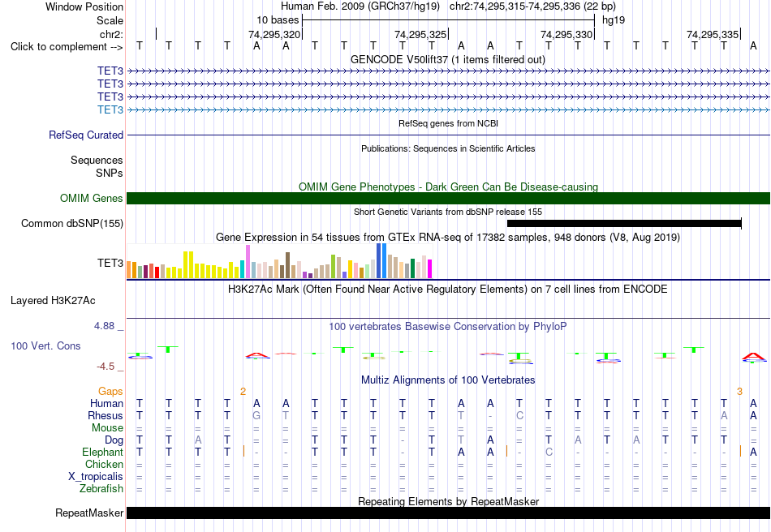
Task: Click the dark brown bar in GTEx chart
Action: point(287,265)
